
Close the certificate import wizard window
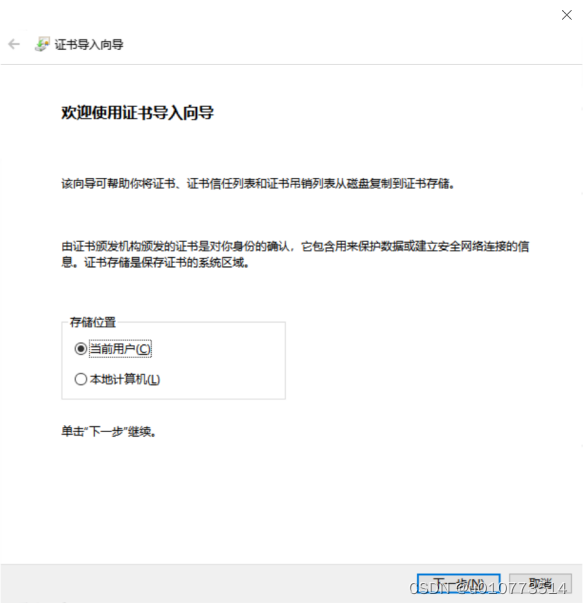click(x=566, y=15)
